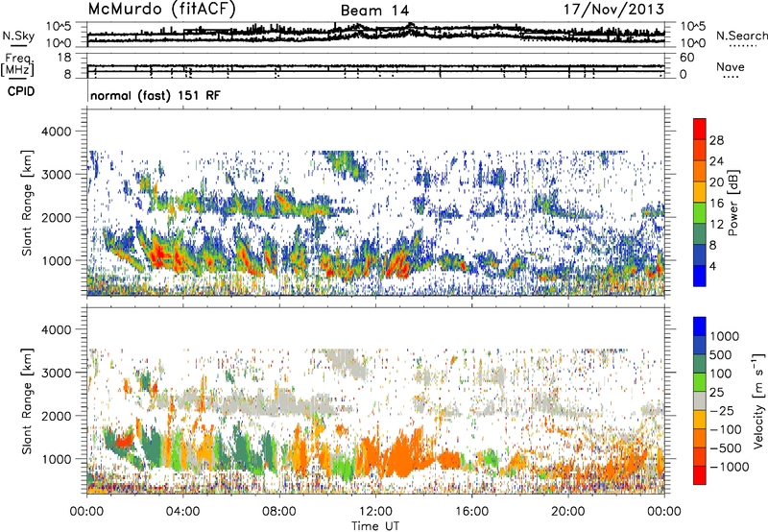Click the 'Power [dB]' colorbar title
Image resolution: width=768 pixels, height=532 pixels.
tap(733, 203)
